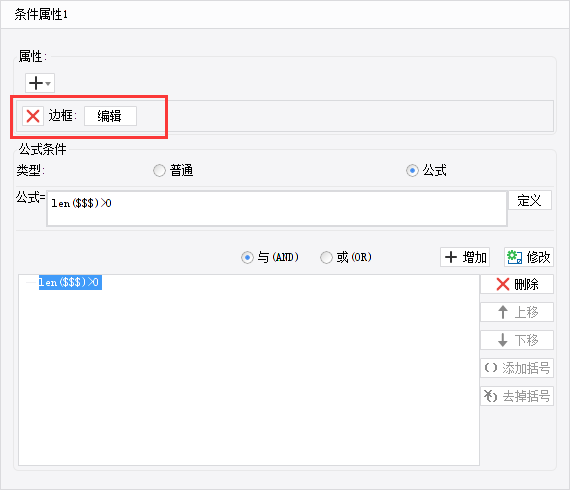Screen dimensions: 570x490
Task: Open the 定义 formula editor button
Action: [530, 200]
